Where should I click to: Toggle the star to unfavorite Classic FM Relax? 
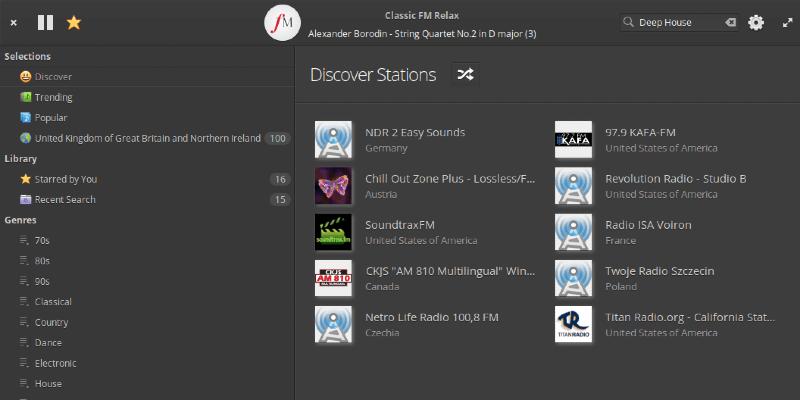(74, 22)
